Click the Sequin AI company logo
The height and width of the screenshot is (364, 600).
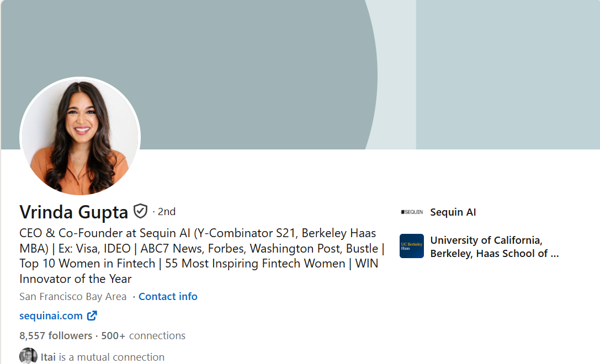click(411, 212)
